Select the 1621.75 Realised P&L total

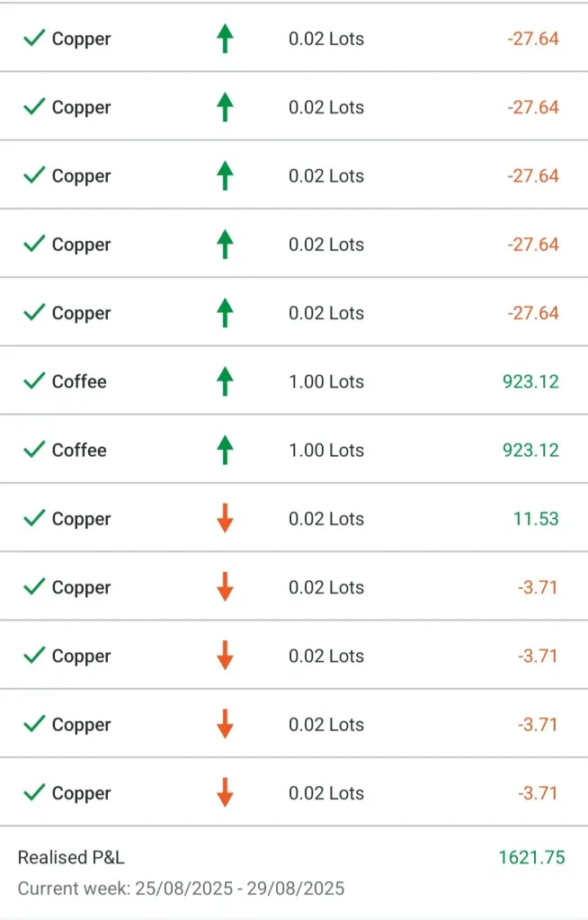click(x=531, y=857)
